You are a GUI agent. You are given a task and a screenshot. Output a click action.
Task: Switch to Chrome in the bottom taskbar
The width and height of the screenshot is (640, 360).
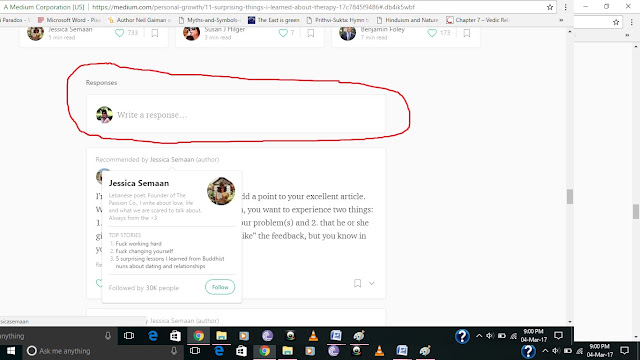click(264, 351)
